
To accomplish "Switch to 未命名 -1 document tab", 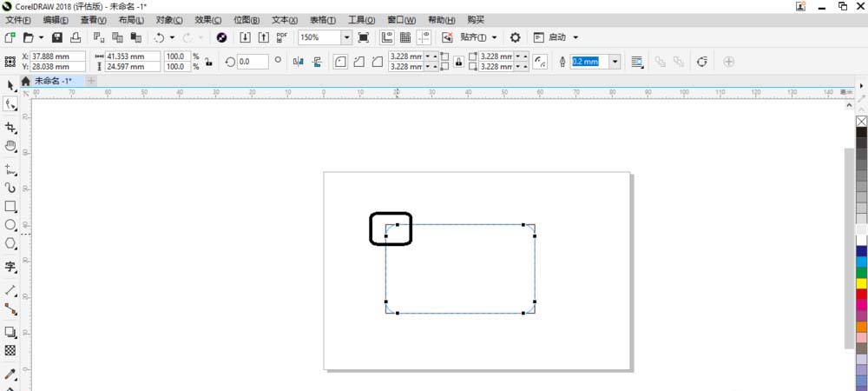I will coord(53,81).
